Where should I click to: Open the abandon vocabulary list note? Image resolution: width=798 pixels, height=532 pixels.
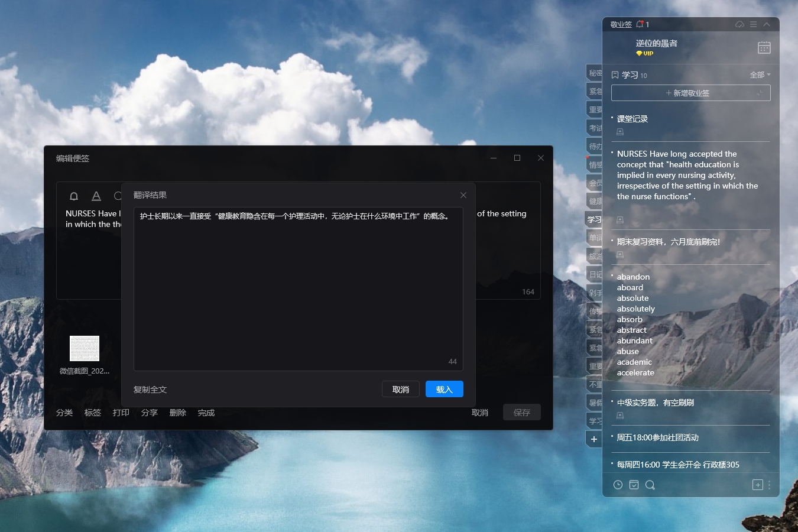pos(636,325)
